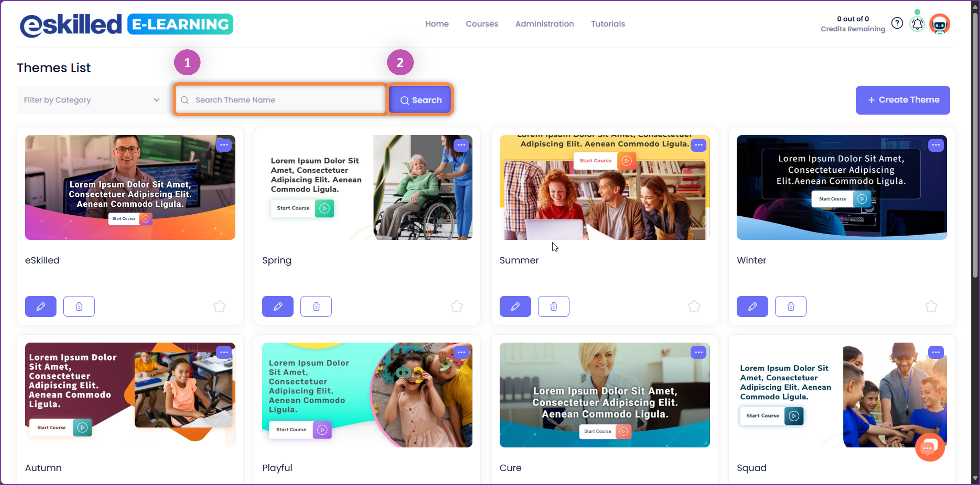Delete the Spring theme using trash icon

coord(316,306)
